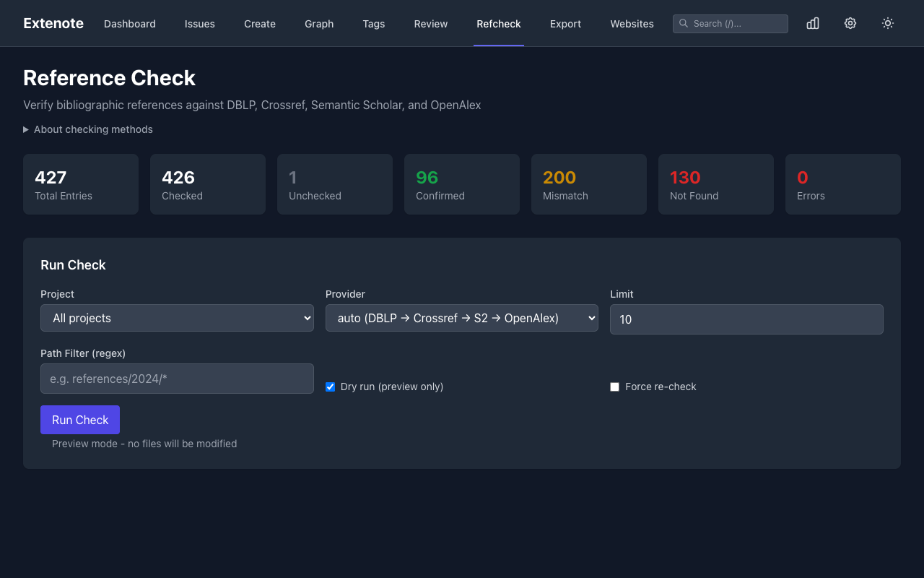This screenshot has width=924, height=578.
Task: Open the Issues page
Action: pyautogui.click(x=200, y=24)
